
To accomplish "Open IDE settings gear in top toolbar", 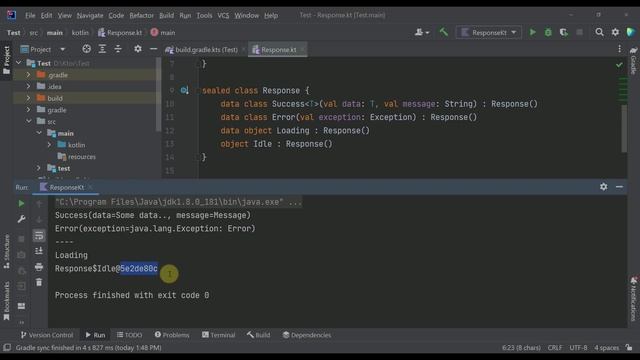I will (615, 32).
